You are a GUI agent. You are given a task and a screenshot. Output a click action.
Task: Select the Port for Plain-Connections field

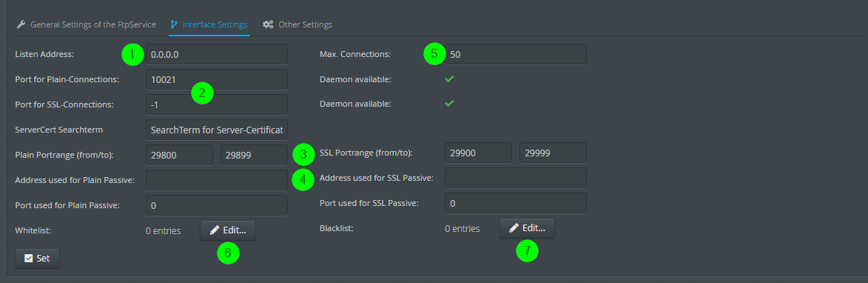[x=217, y=79]
